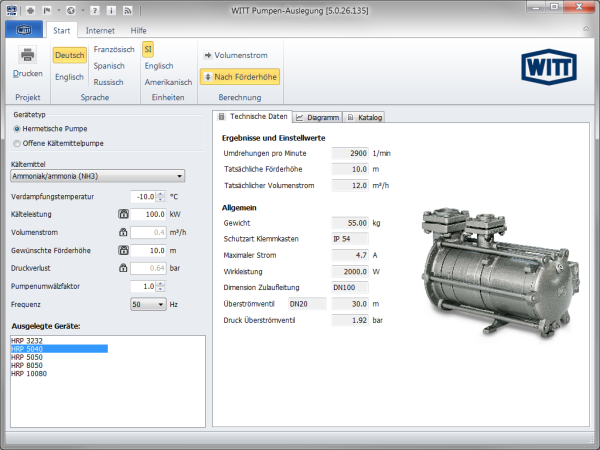Viewport: 600px width, 450px height.
Task: Click the RSS feed icon
Action: [127, 11]
